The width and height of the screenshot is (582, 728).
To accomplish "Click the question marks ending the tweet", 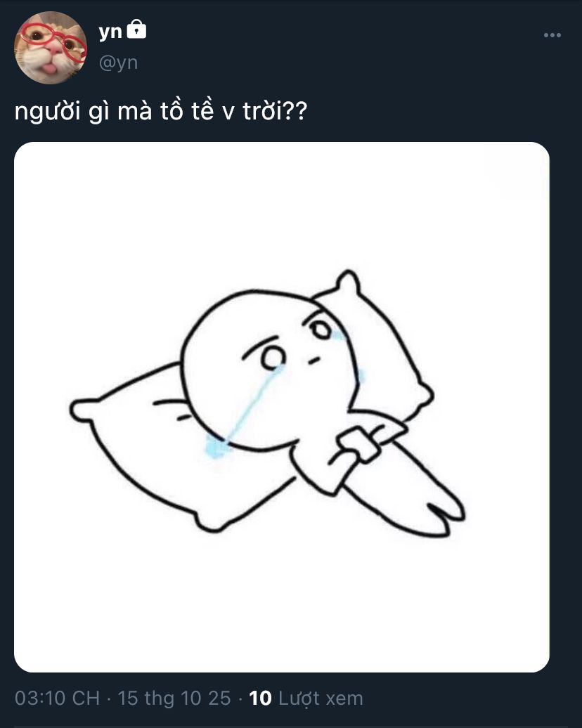I will point(295,112).
